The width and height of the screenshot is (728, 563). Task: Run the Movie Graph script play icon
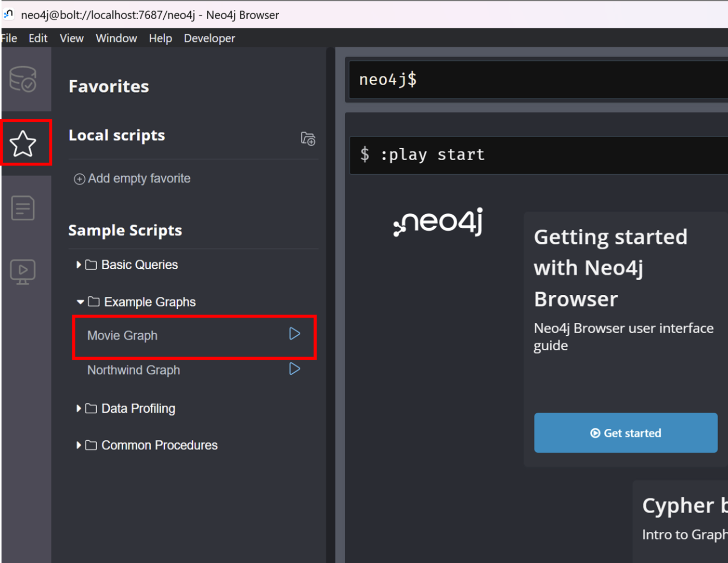(294, 334)
